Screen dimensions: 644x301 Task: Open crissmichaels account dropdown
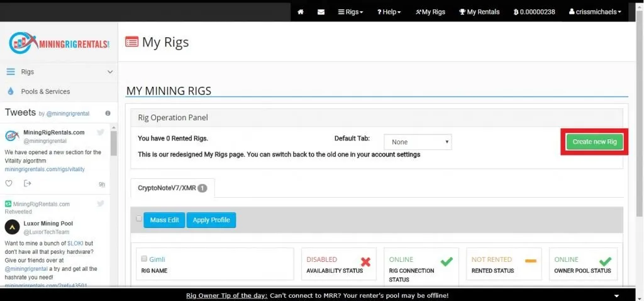click(x=595, y=12)
